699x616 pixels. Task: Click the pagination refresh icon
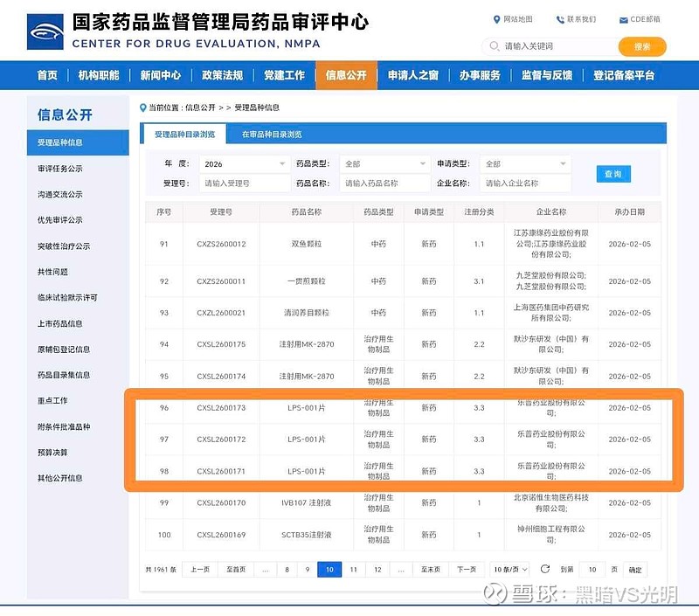(545, 569)
